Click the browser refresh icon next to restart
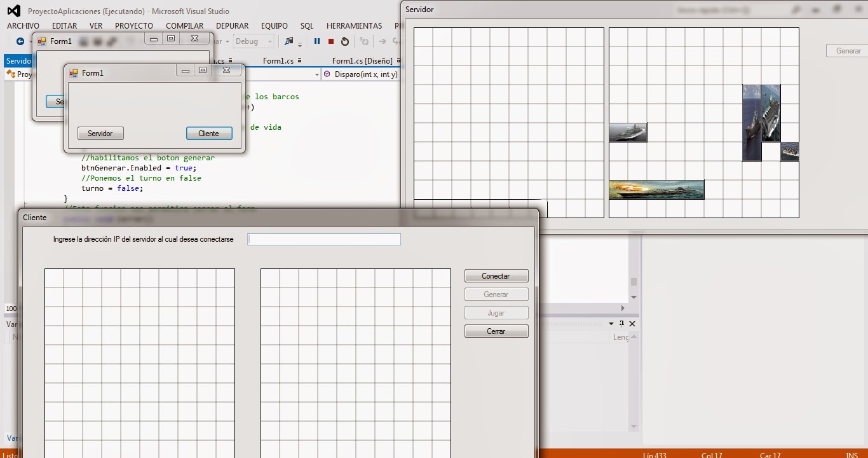Image resolution: width=868 pixels, height=458 pixels. tap(364, 41)
